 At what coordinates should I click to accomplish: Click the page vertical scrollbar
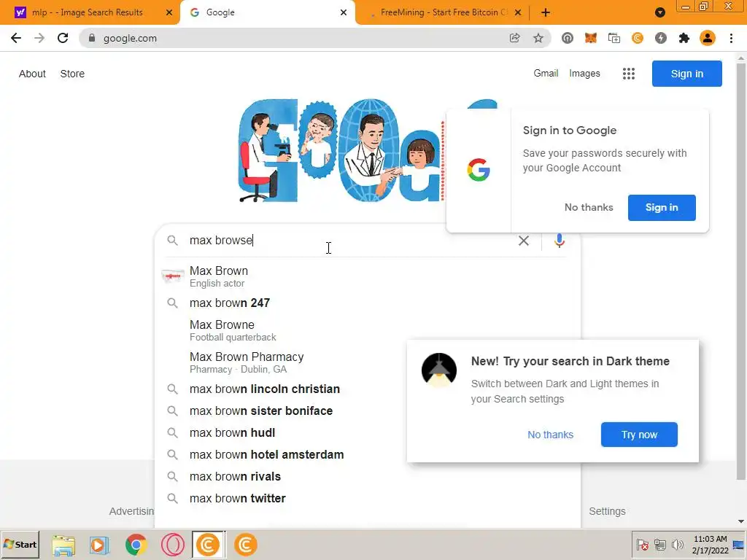pos(741,271)
